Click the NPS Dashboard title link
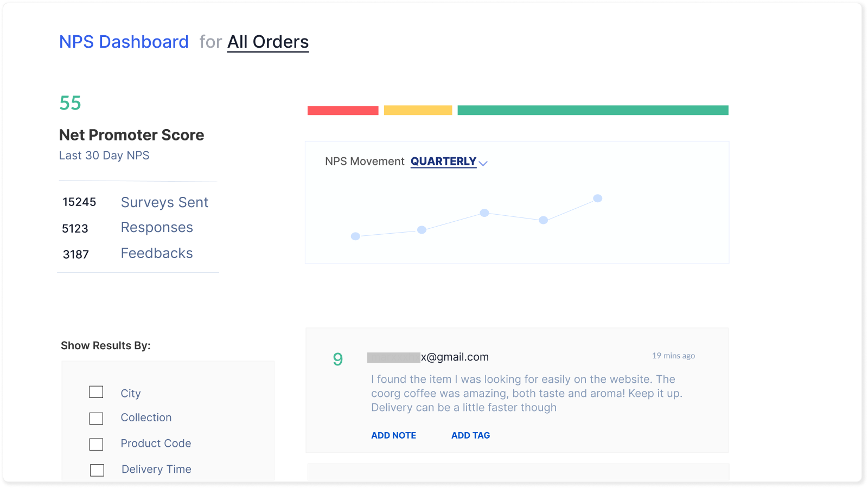This screenshot has height=488, width=868. coord(124,42)
